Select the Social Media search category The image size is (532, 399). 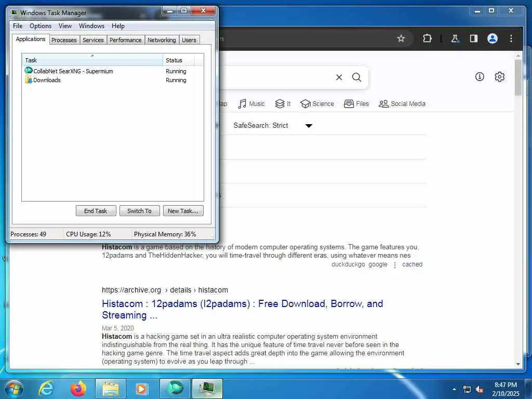[x=402, y=104]
